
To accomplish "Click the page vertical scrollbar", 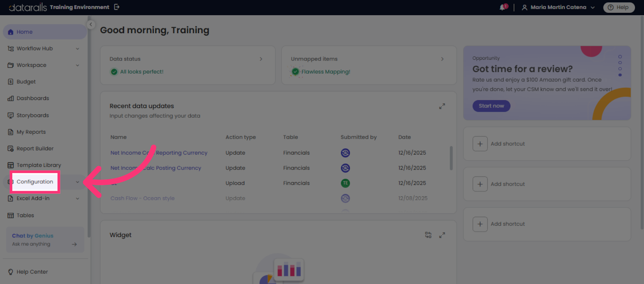I will point(642,123).
